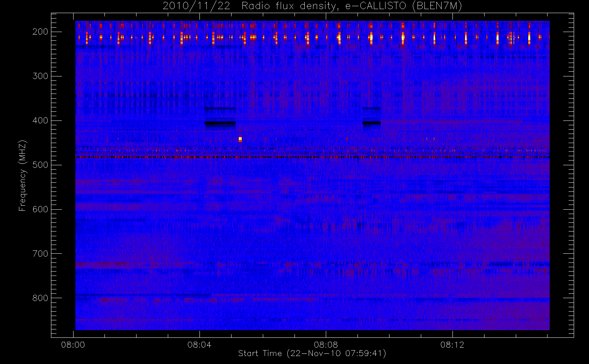Click the 'Frequency (MHZ)' axis label

(23, 175)
